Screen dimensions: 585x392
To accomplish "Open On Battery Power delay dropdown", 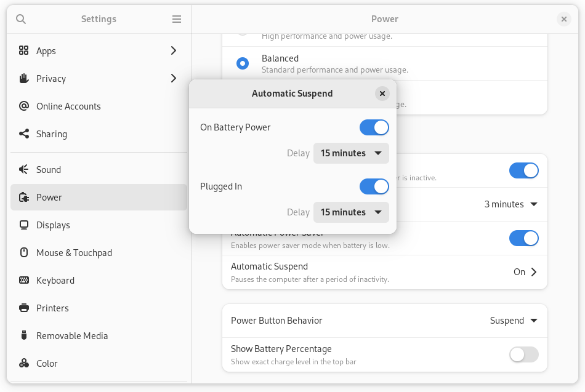I will 351,153.
